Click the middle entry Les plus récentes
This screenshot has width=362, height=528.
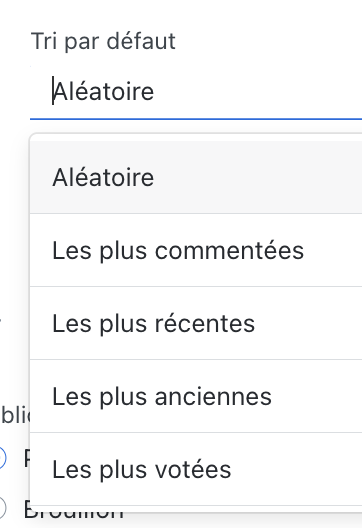(x=196, y=323)
